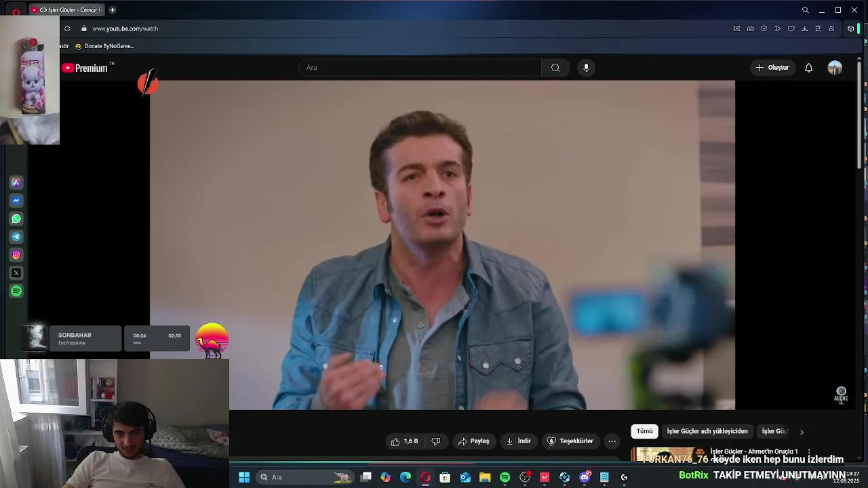
Task: Open Microsoft Edge from taskbar
Action: click(x=406, y=477)
